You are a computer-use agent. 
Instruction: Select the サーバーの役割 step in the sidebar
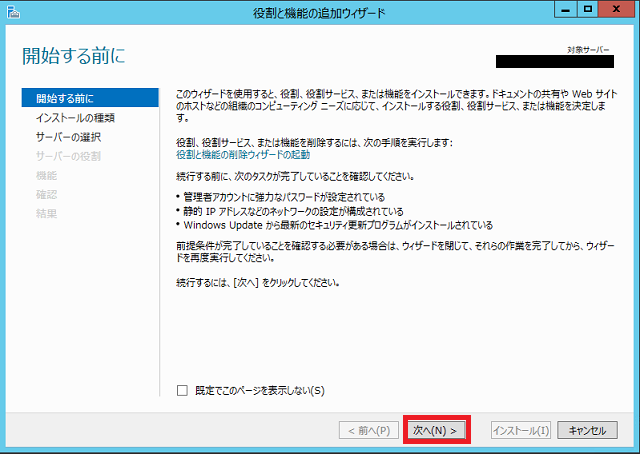coord(68,156)
